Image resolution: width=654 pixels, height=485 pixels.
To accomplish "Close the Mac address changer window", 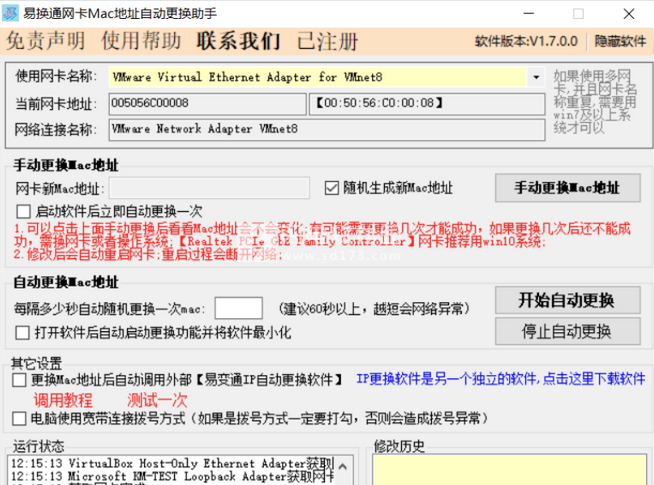I will [629, 14].
